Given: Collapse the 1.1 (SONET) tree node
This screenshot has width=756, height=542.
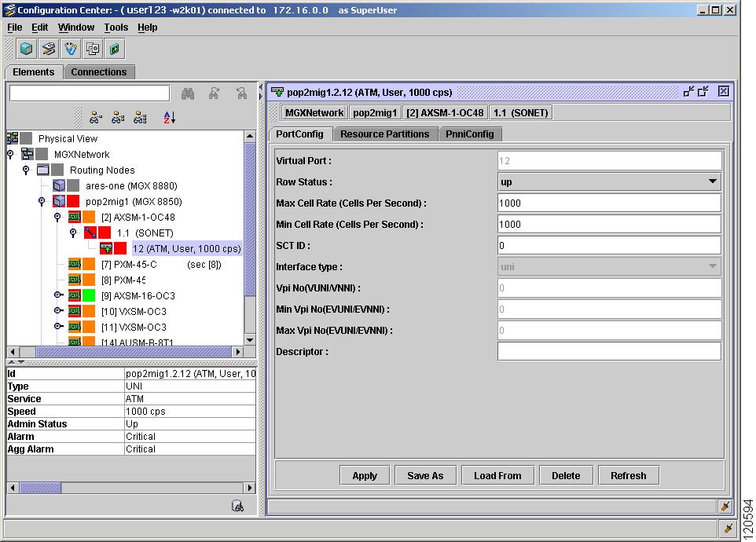Looking at the screenshot, I should pos(73,233).
